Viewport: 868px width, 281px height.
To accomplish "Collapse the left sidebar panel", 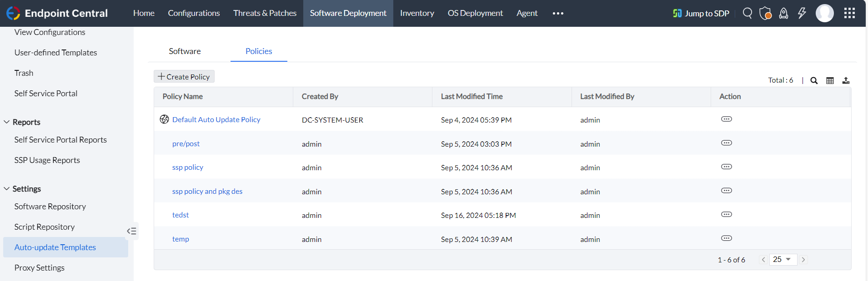I will tap(131, 231).
